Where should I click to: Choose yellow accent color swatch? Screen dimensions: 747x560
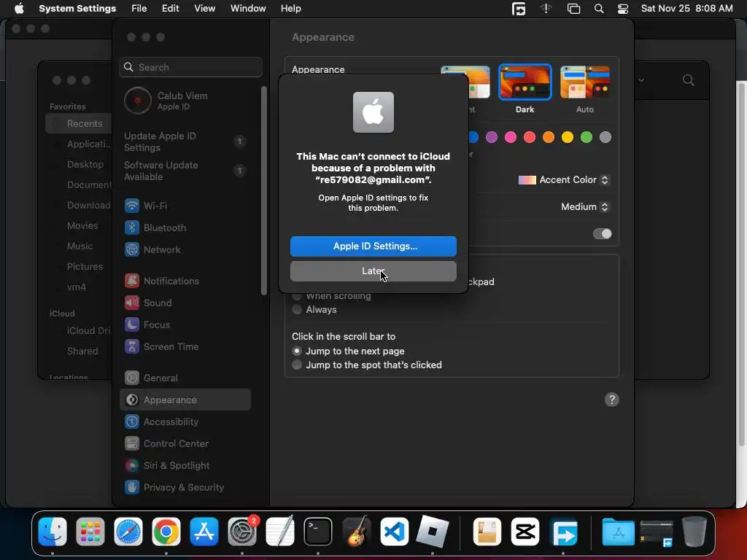[568, 138]
